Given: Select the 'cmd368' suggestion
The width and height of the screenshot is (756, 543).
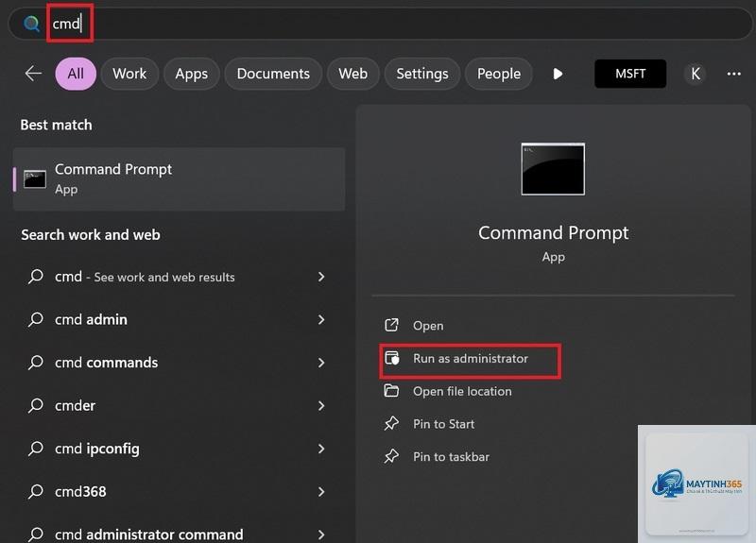Looking at the screenshot, I should point(179,491).
